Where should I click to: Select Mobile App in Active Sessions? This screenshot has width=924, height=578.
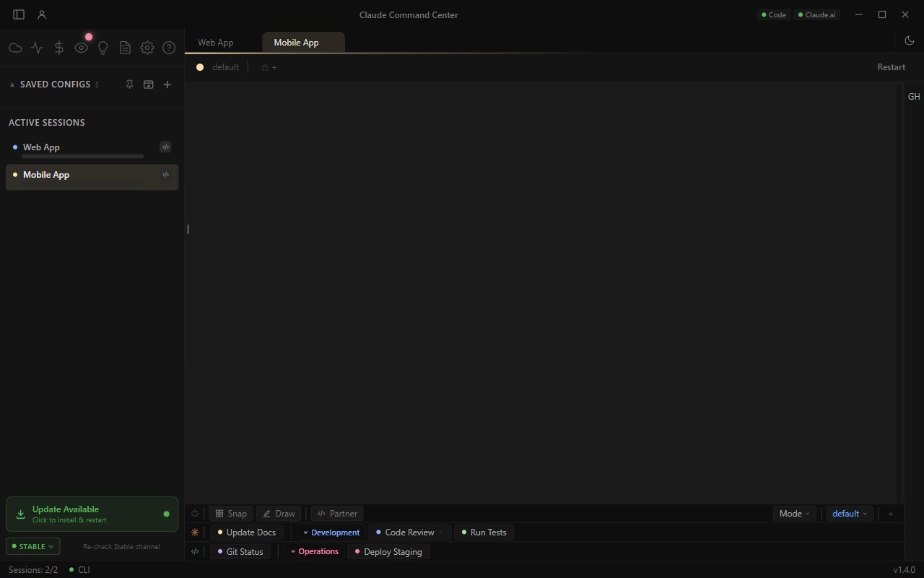(x=92, y=177)
